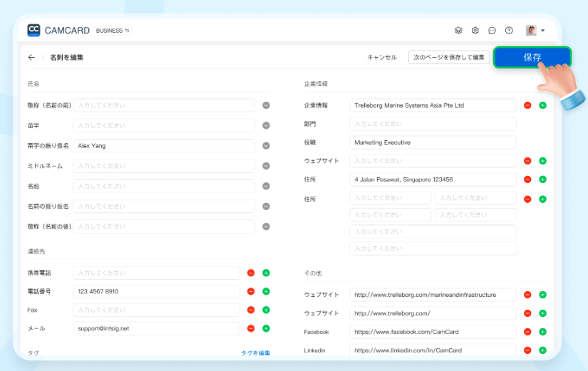This screenshot has height=371, width=588.
Task: Add a 電話番号 row with green plus
Action: coord(267,291)
